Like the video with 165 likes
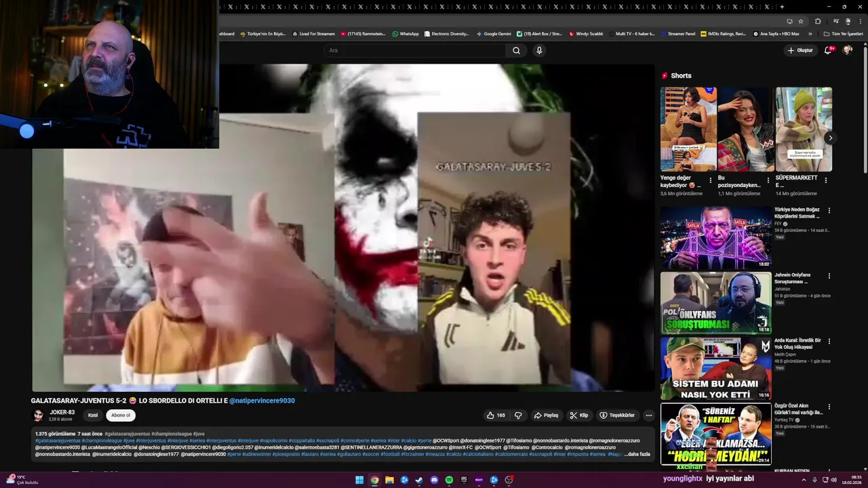Image resolution: width=868 pixels, height=488 pixels. 496,415
